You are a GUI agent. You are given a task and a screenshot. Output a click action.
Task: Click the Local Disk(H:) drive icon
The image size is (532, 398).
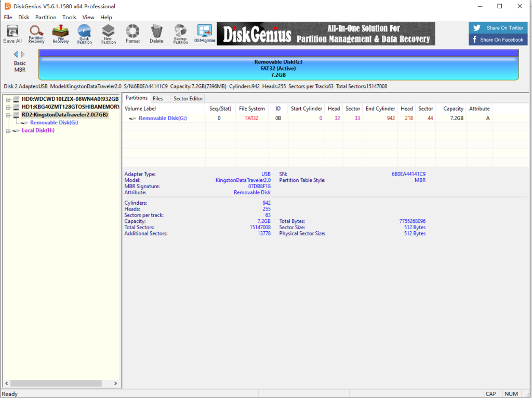coord(16,130)
